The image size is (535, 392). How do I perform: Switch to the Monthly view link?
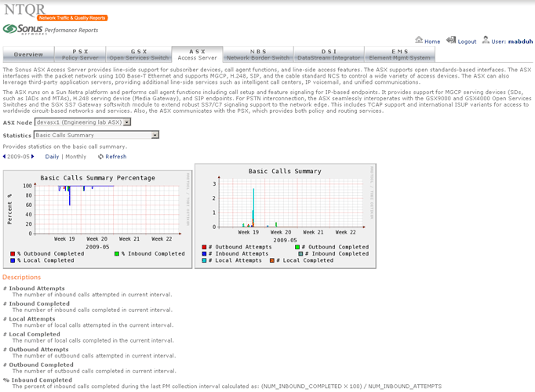(x=76, y=157)
